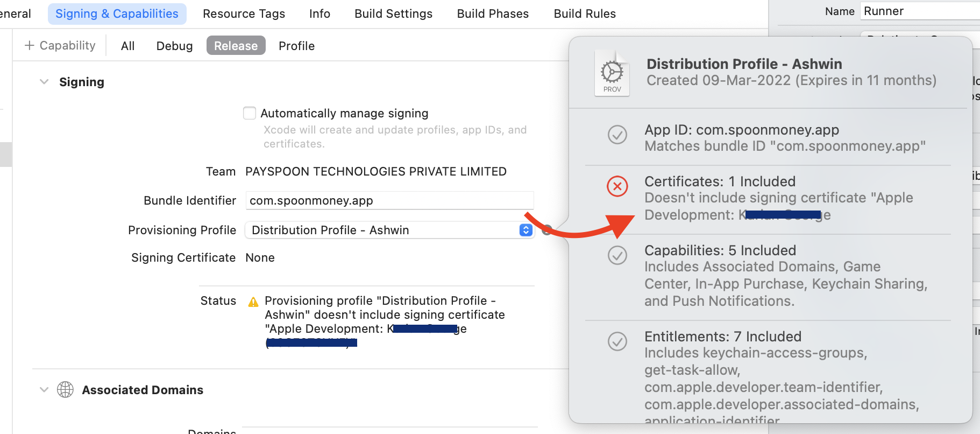980x434 pixels.
Task: Click the yellow warning status icon
Action: tap(253, 302)
